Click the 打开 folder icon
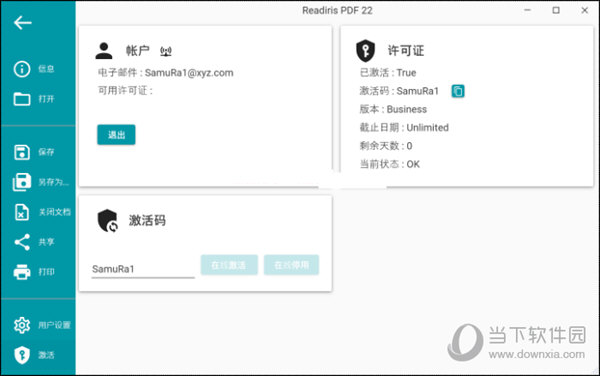Screen dimensions: 600x376 pos(22,99)
